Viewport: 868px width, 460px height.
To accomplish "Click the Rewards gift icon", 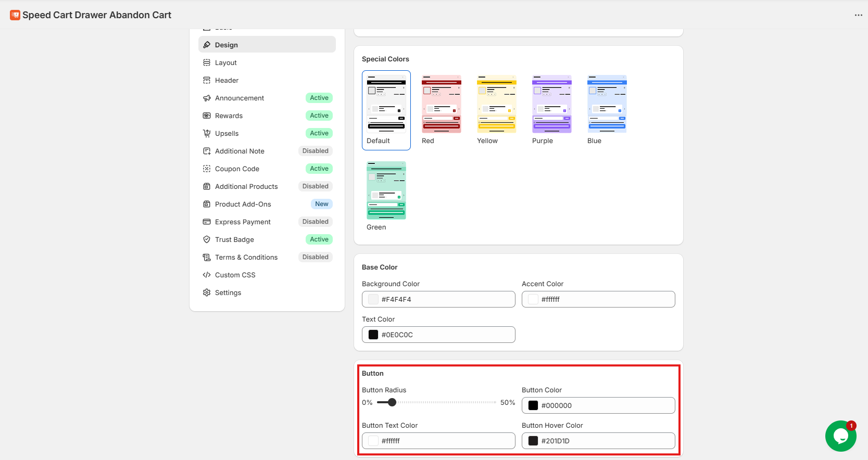I will (207, 116).
